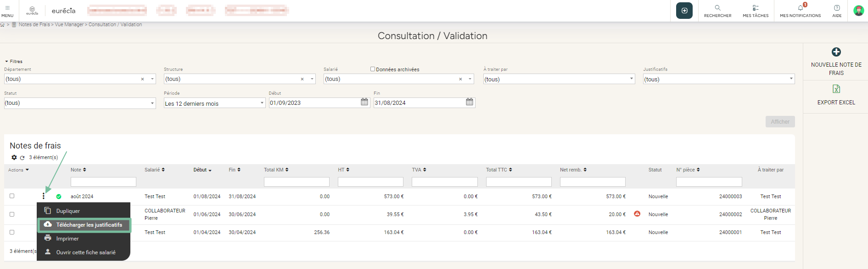Expand the Période dropdown

click(214, 103)
